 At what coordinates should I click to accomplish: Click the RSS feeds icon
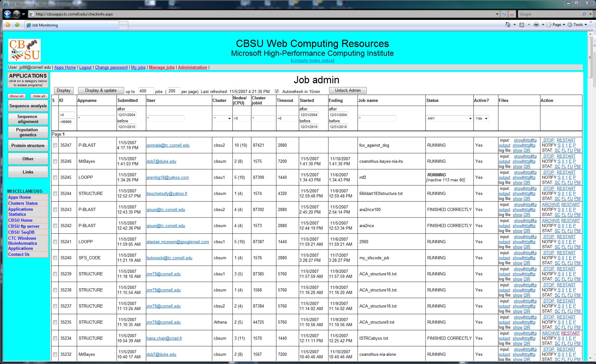(x=522, y=25)
